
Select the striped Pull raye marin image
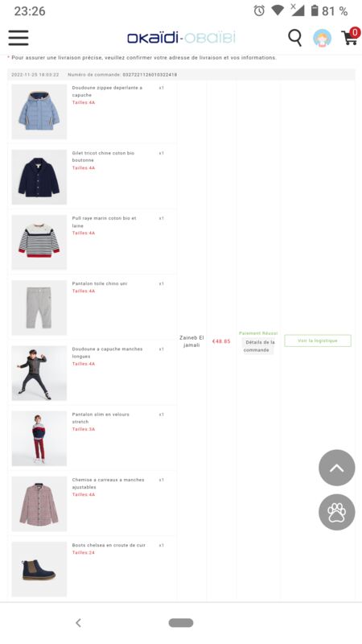point(39,242)
